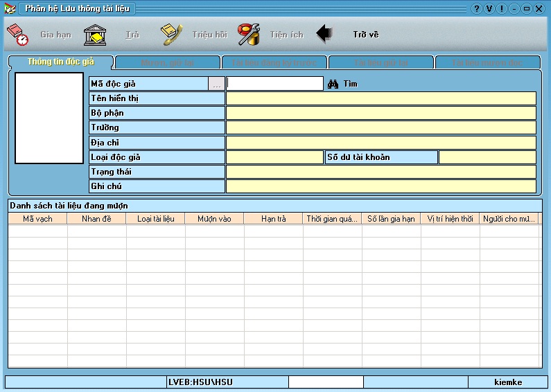Click the V button in title bar
The width and height of the screenshot is (551, 392).
(489, 9)
